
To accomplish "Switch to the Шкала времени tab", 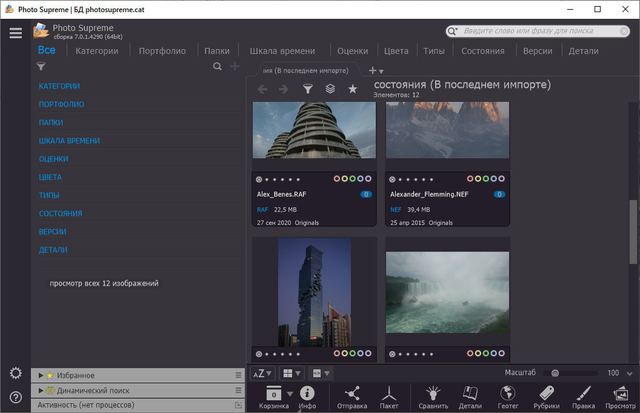I will [282, 50].
